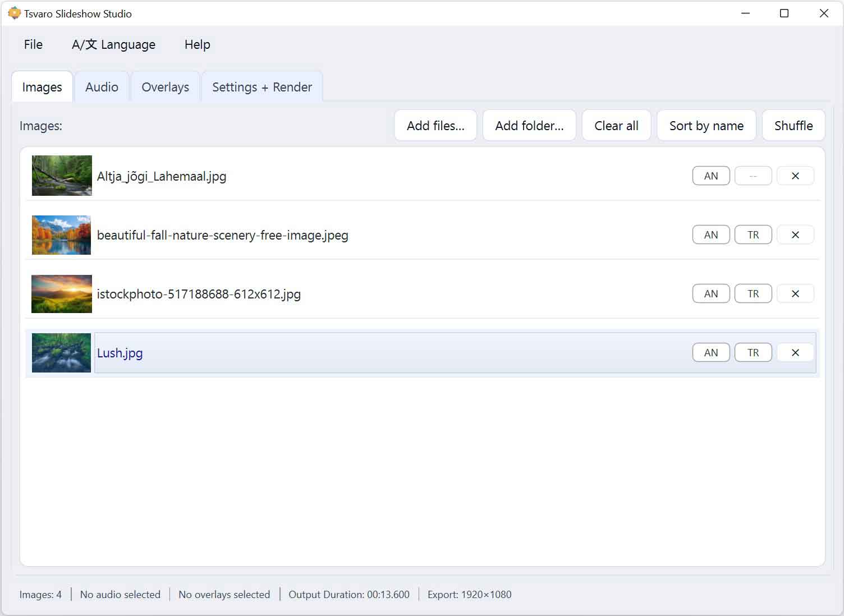Click the AN button on Lush.jpg row
The image size is (844, 616).
tap(711, 353)
